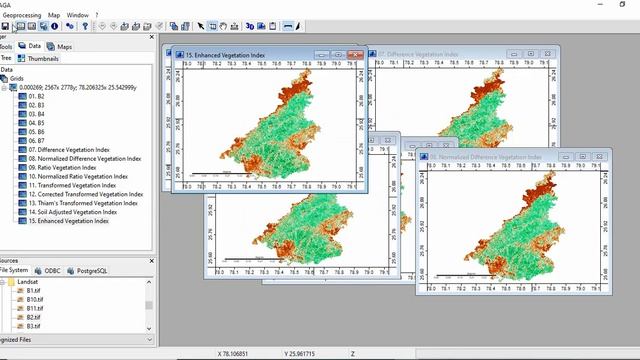Image resolution: width=640 pixels, height=360 pixels.
Task: Select B11.tif in Landsat folder
Action: point(30,309)
